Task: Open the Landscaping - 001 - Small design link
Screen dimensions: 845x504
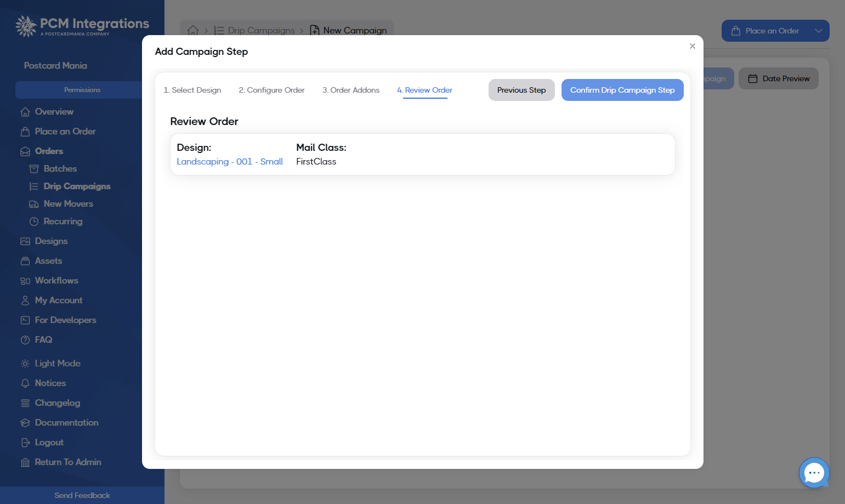Action: point(230,162)
